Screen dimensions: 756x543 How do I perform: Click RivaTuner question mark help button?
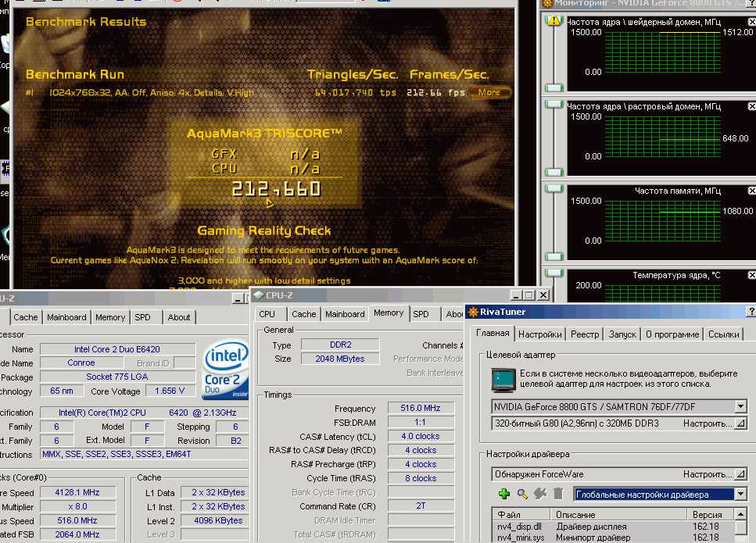[x=751, y=312]
